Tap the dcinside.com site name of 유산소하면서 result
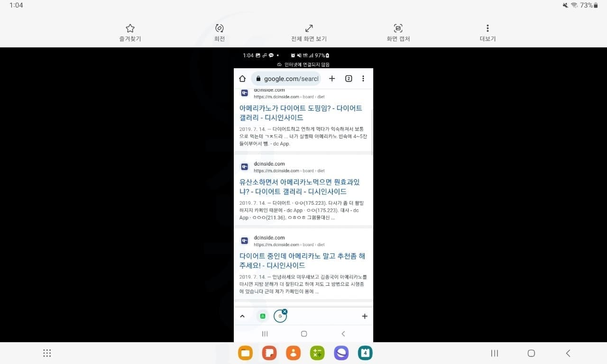Image resolution: width=607 pixels, height=364 pixels. (x=269, y=164)
